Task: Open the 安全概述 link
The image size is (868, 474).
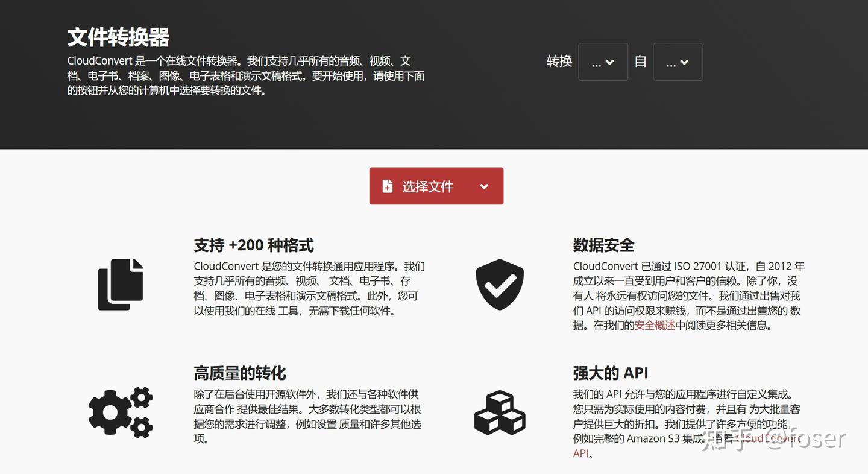Action: click(x=655, y=325)
